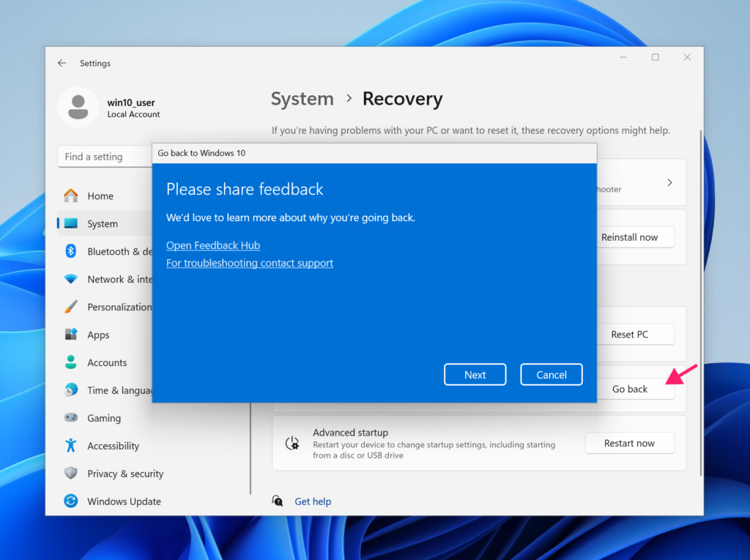The width and height of the screenshot is (750, 560).
Task: Click the System breadcrumb in header
Action: click(x=302, y=99)
